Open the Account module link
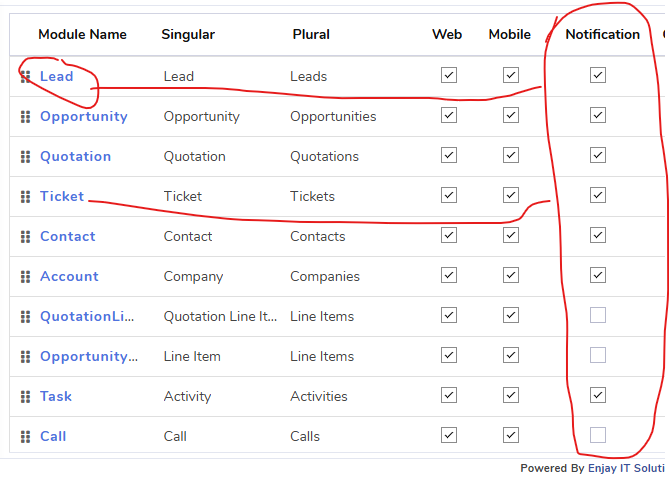The height and width of the screenshot is (477, 669). click(69, 276)
